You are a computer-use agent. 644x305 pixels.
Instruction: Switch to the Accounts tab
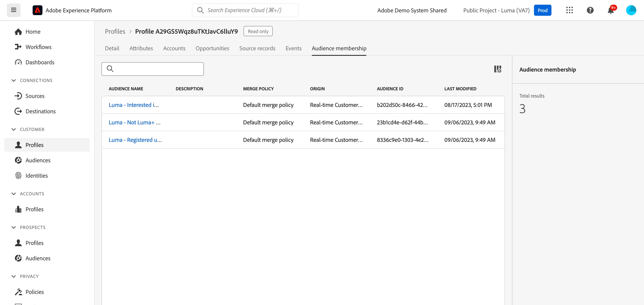tap(174, 48)
